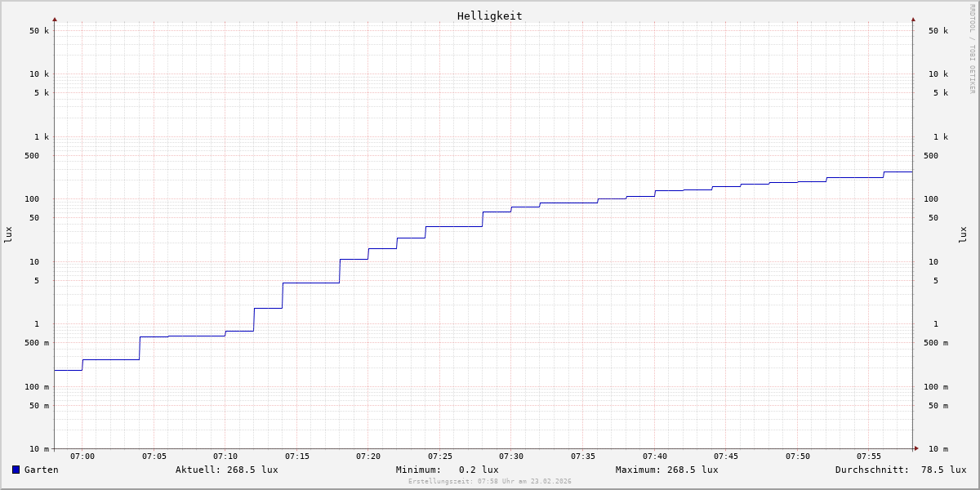Open the RRDTOOL / TOBI OETIKER watermark
Image resolution: width=980 pixels, height=490 pixels.
click(972, 49)
